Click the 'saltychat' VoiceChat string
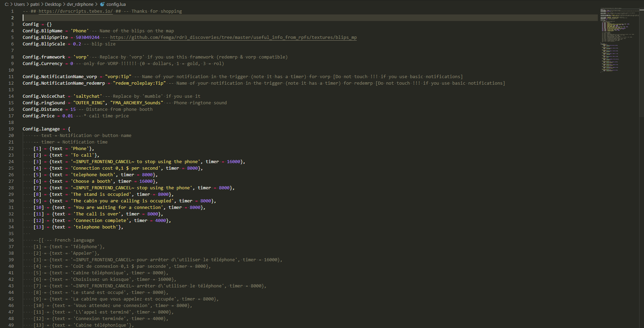Screen dimensions: 644x328 coord(87,96)
